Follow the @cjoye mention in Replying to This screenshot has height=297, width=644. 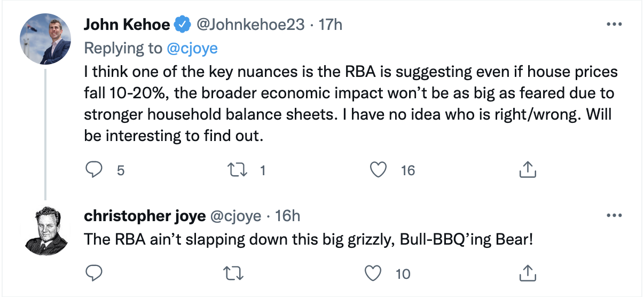(192, 48)
